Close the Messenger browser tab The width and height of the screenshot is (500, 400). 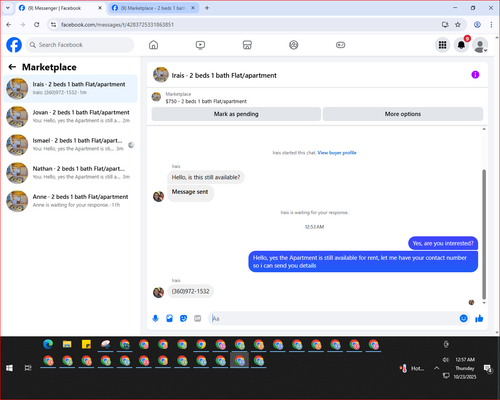[100, 8]
